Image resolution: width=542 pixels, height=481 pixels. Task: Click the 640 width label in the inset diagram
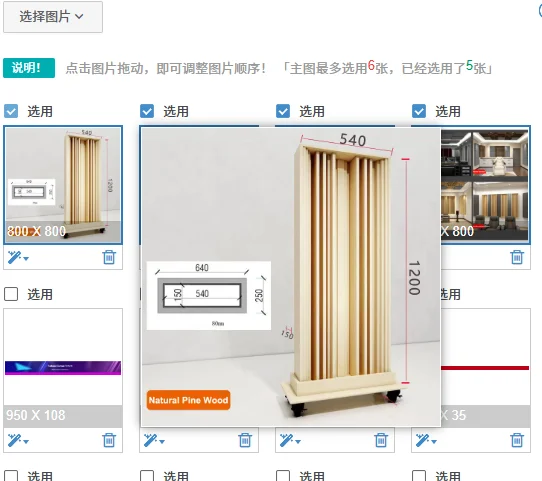pyautogui.click(x=202, y=267)
